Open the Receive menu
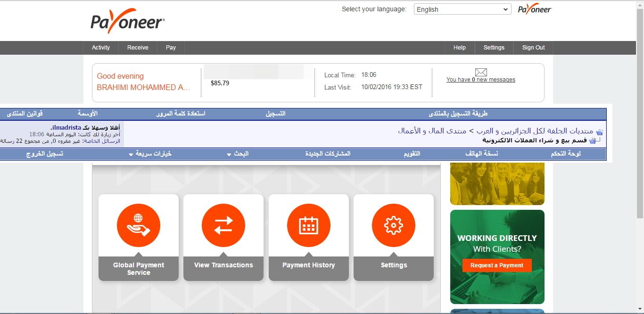Viewport: 644px width, 314px height. point(138,48)
